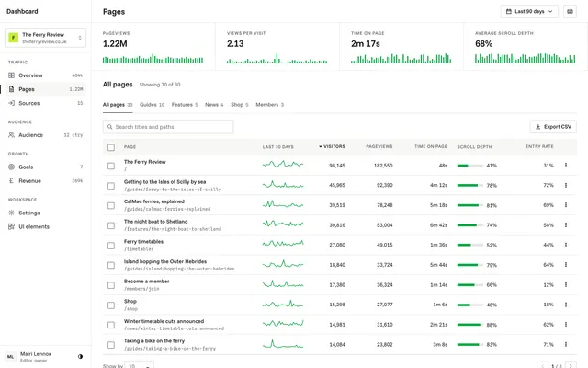Check night boat to Shetland checkbox

[111, 225]
